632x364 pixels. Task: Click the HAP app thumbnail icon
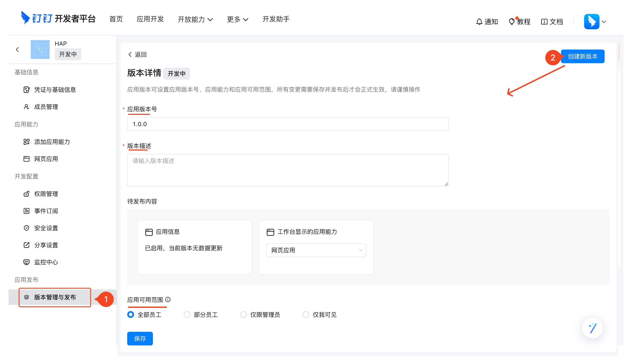coord(40,50)
